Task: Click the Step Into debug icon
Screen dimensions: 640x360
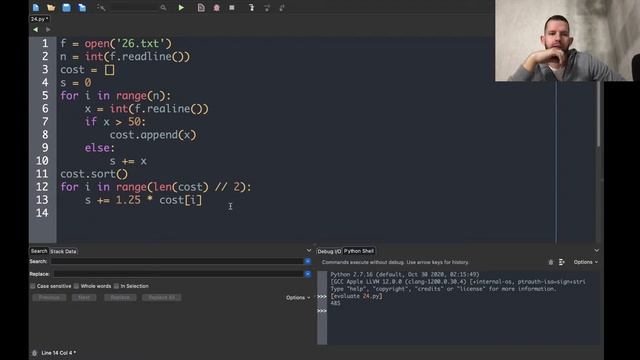Action: click(251, 7)
